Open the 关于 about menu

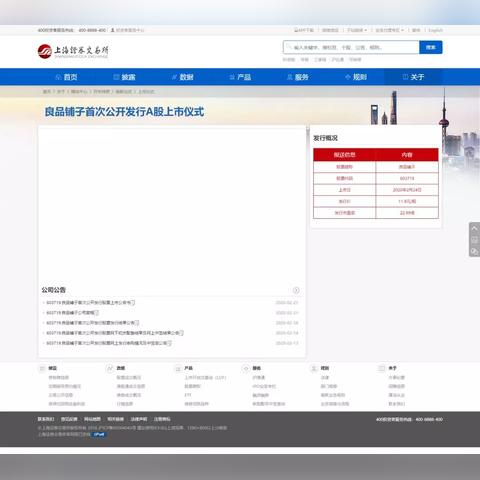[413, 77]
